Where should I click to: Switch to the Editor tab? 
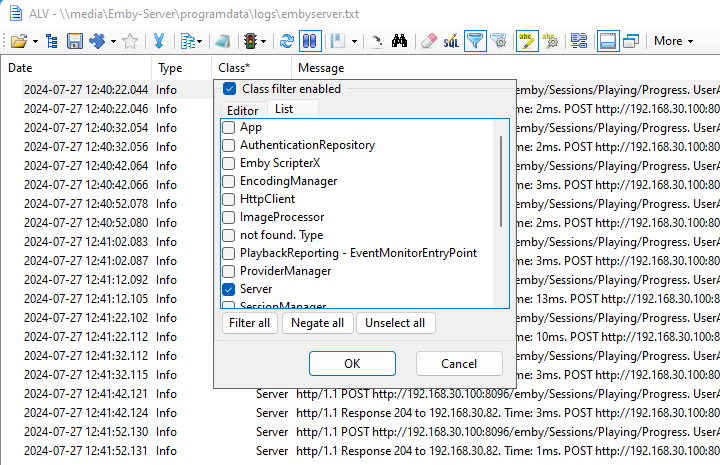click(242, 111)
